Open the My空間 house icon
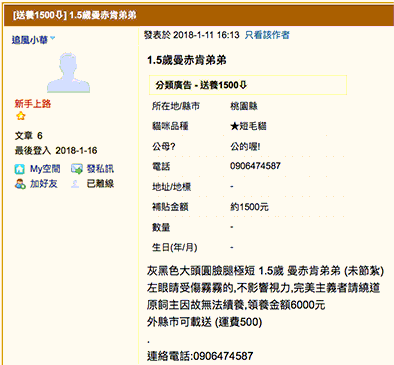The width and height of the screenshot is (394, 365). [x=20, y=169]
